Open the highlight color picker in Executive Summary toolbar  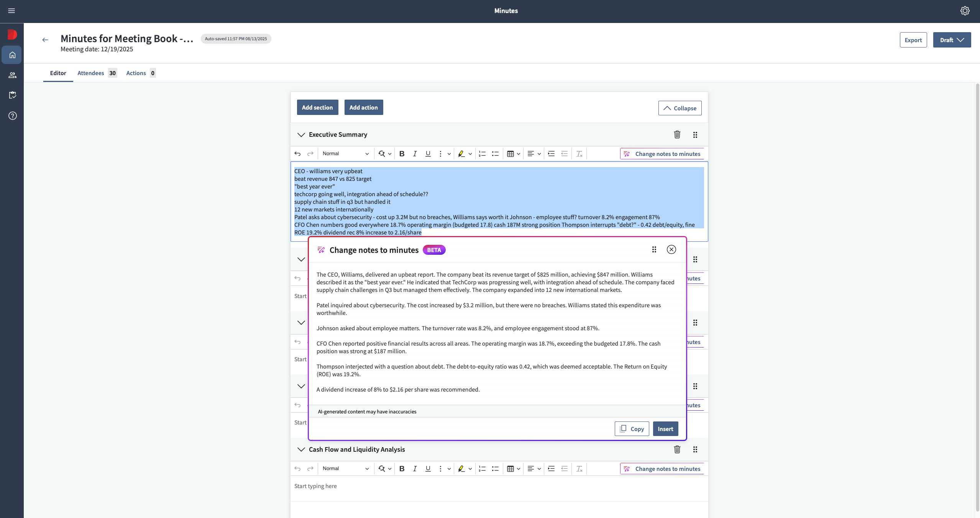[470, 154]
